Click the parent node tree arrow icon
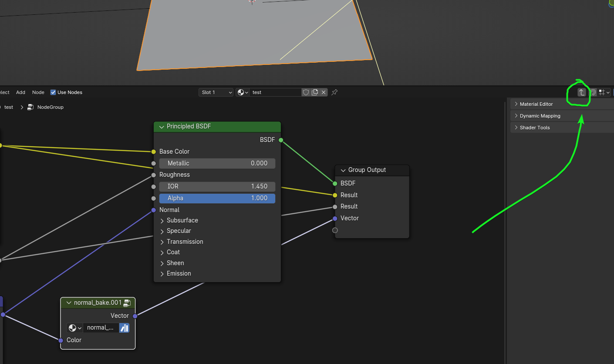This screenshot has width=614, height=364. (x=581, y=92)
